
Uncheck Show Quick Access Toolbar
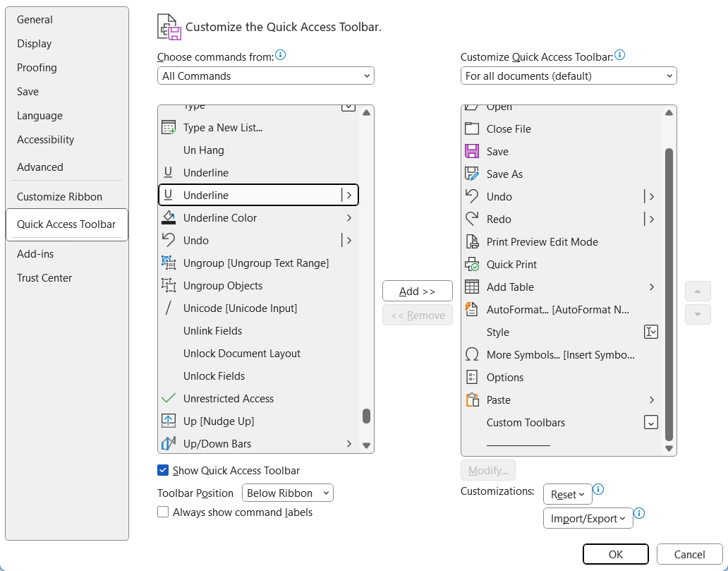[x=163, y=469]
